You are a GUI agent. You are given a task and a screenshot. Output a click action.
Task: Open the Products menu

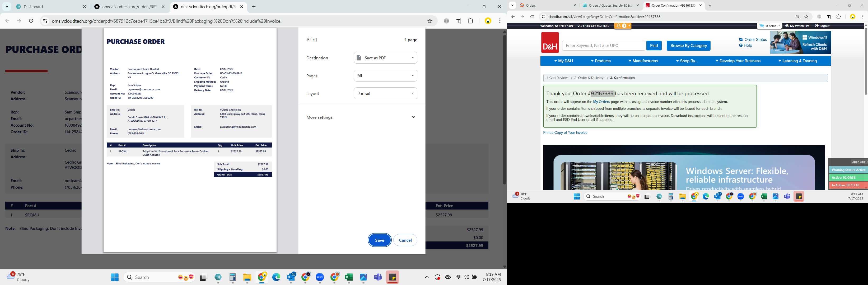pyautogui.click(x=600, y=61)
